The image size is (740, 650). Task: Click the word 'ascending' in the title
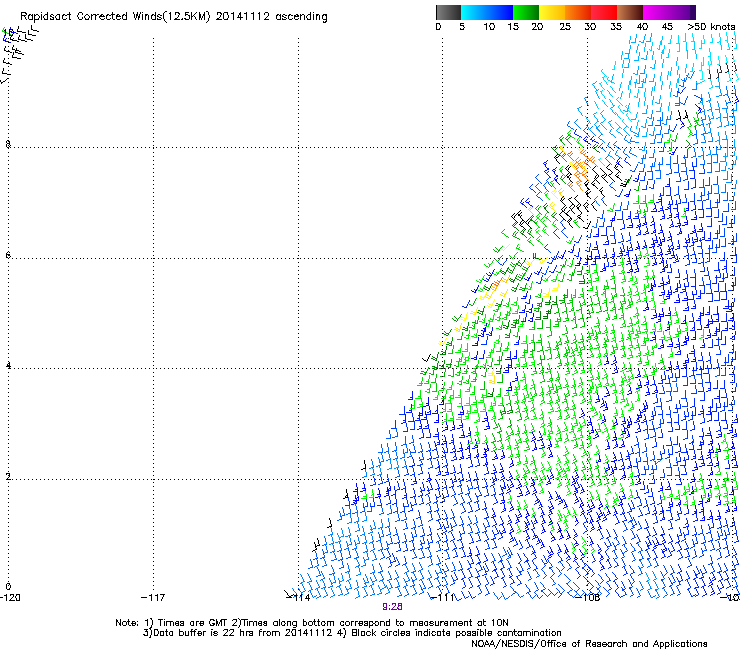[x=301, y=17]
